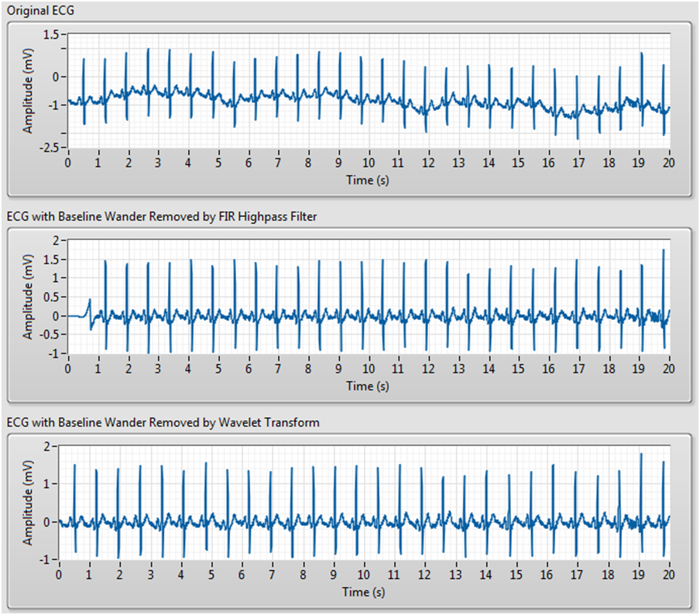This screenshot has width=700, height=615.
Task: Click the 1.5 Y-axis maximum on Original ECG
Action: click(x=52, y=35)
